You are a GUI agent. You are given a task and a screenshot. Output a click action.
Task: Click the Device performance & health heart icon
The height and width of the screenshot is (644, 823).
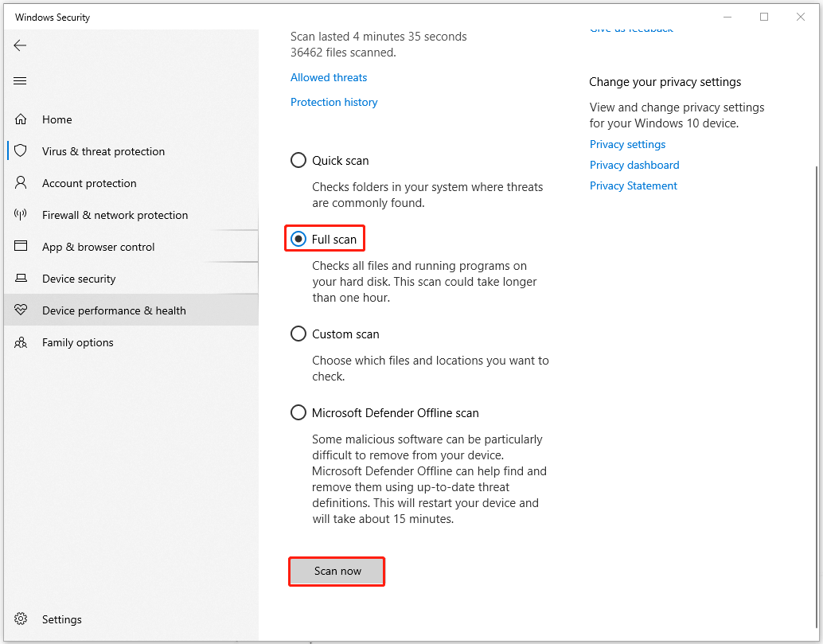tap(21, 310)
